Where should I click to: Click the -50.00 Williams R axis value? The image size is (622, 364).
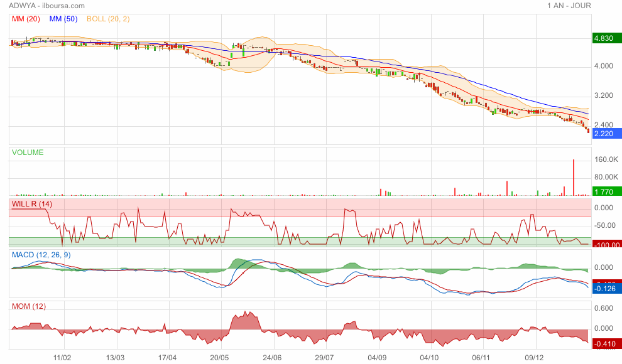coord(605,225)
